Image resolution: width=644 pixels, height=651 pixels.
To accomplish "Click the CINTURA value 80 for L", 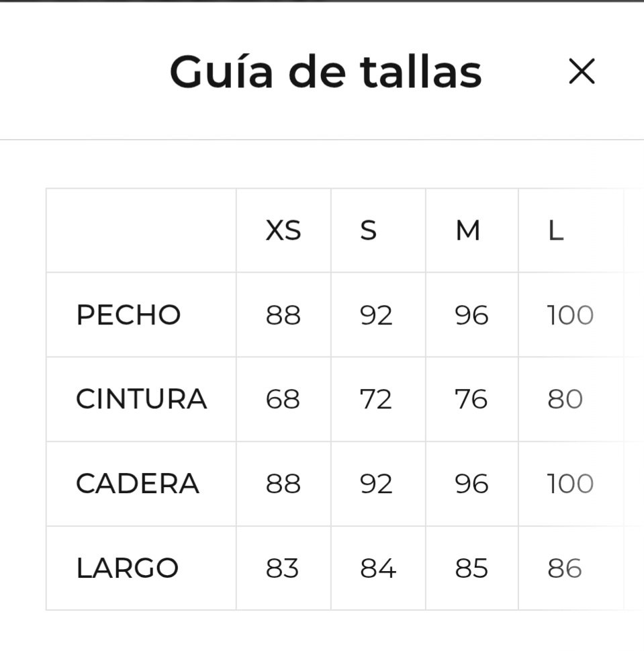I will [x=565, y=399].
